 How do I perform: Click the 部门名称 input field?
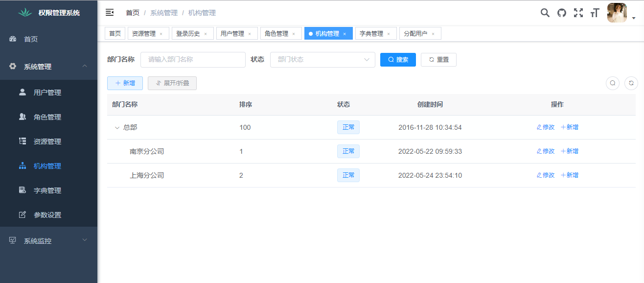click(193, 59)
